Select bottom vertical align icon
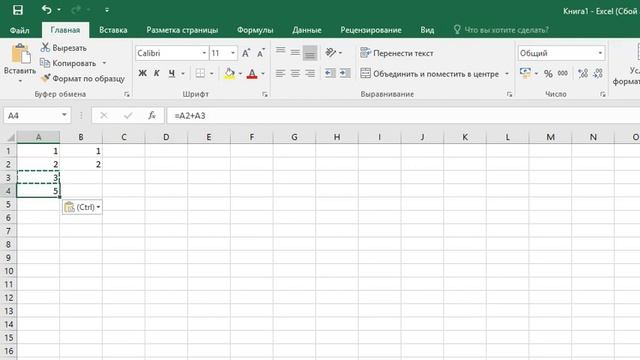 310,52
